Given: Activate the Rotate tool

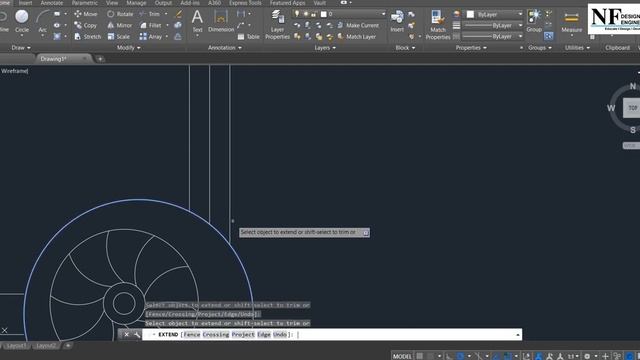Looking at the screenshot, I should click(x=120, y=14).
